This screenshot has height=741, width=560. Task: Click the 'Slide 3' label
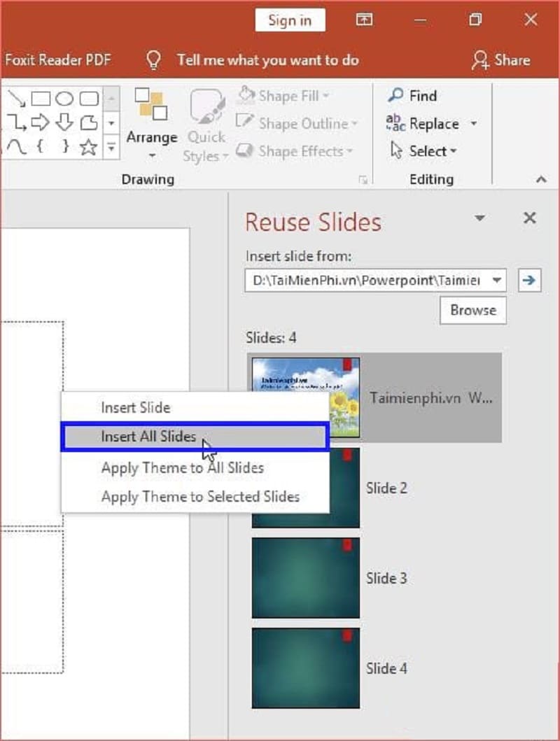pyautogui.click(x=386, y=578)
